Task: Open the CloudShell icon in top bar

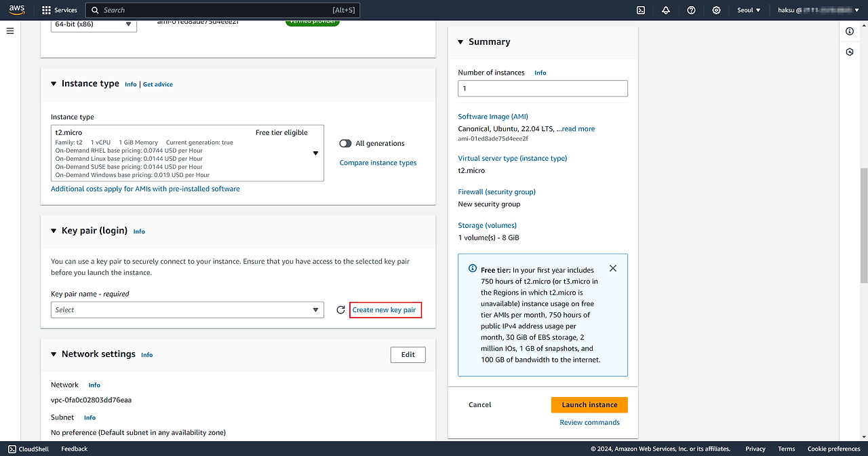Action: 640,10
